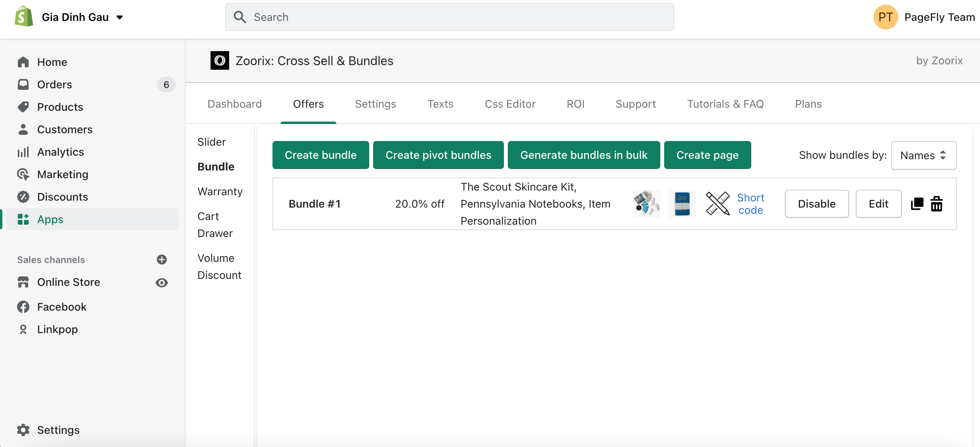This screenshot has width=980, height=447.
Task: Switch to the ROI tab
Action: click(576, 104)
